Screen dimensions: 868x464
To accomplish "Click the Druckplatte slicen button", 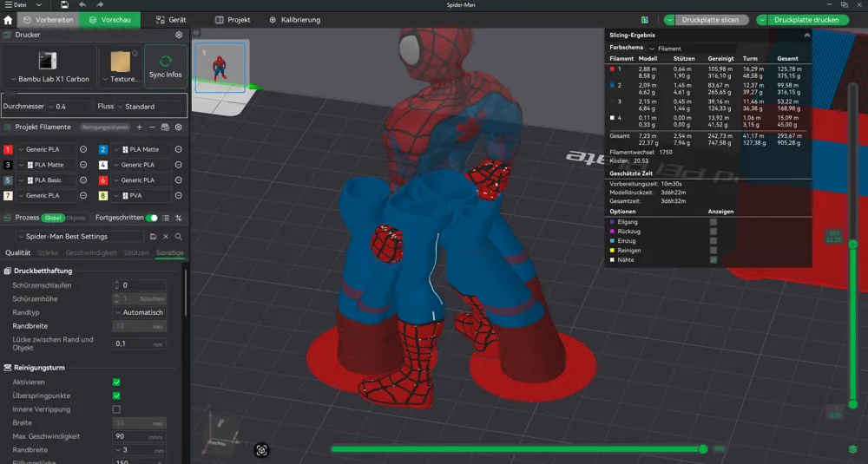I will click(x=710, y=20).
